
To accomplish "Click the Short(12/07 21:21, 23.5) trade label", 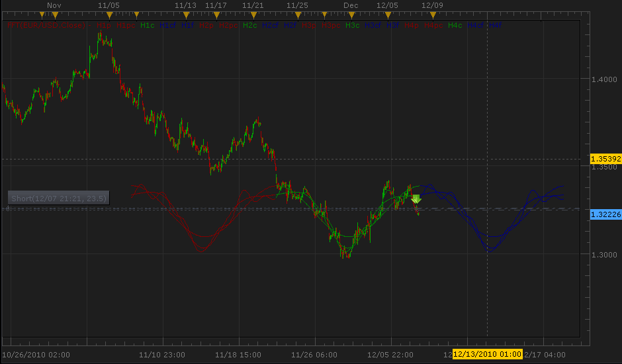I will coord(59,198).
